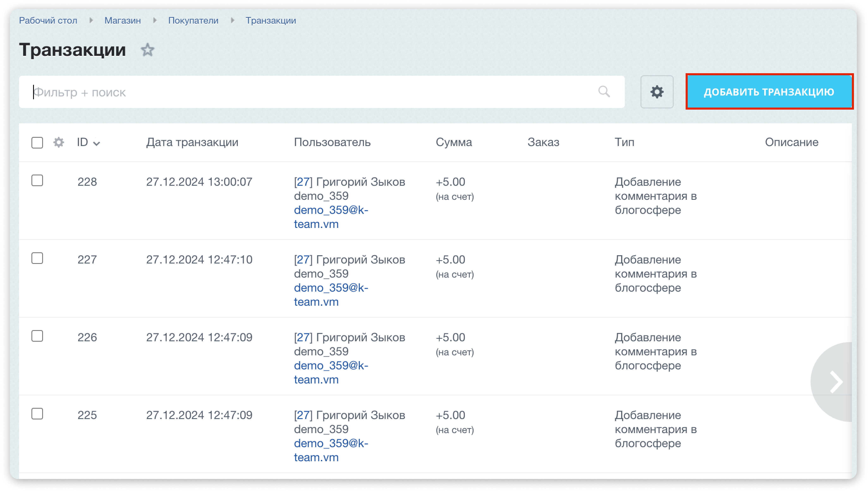Open user [27] link in row 226
The image size is (868, 491).
coord(303,337)
